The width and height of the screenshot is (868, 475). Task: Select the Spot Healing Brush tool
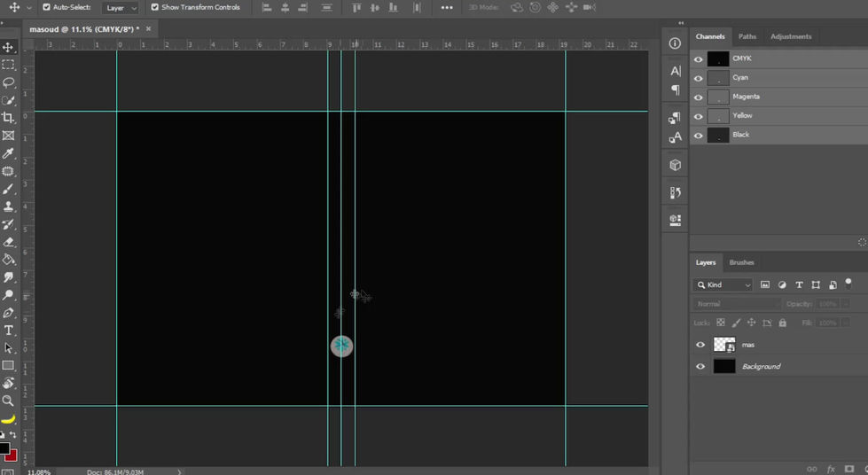click(8, 171)
